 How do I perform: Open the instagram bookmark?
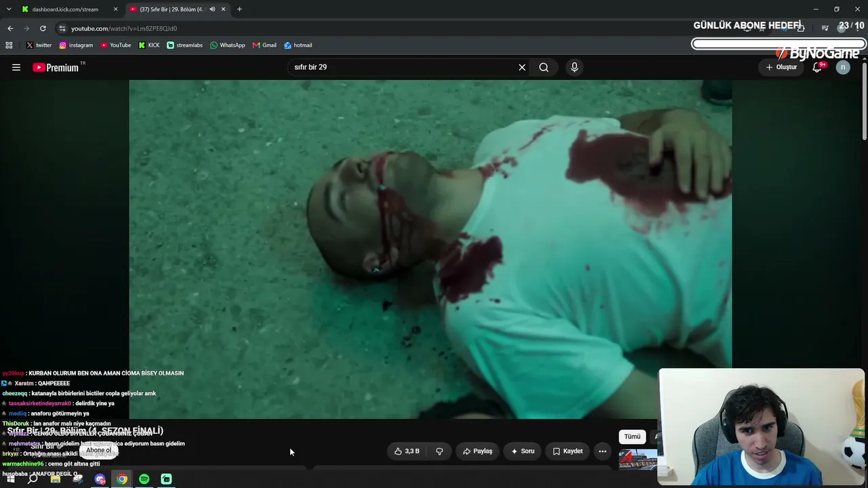click(76, 45)
